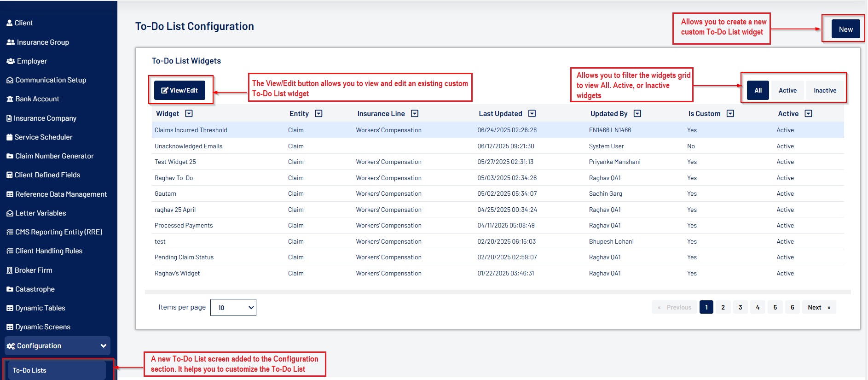
Task: Click the Broker Firm building icon
Action: coord(9,270)
